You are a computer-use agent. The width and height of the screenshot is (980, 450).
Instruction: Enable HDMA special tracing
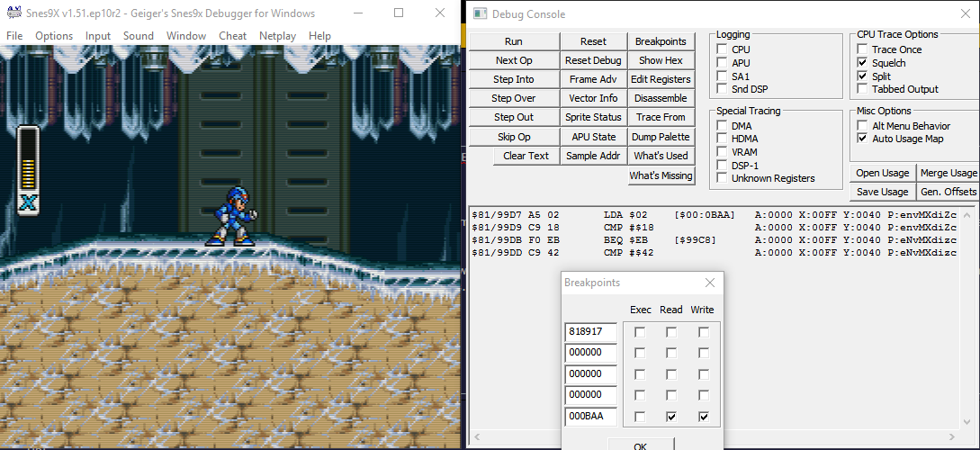coord(722,139)
